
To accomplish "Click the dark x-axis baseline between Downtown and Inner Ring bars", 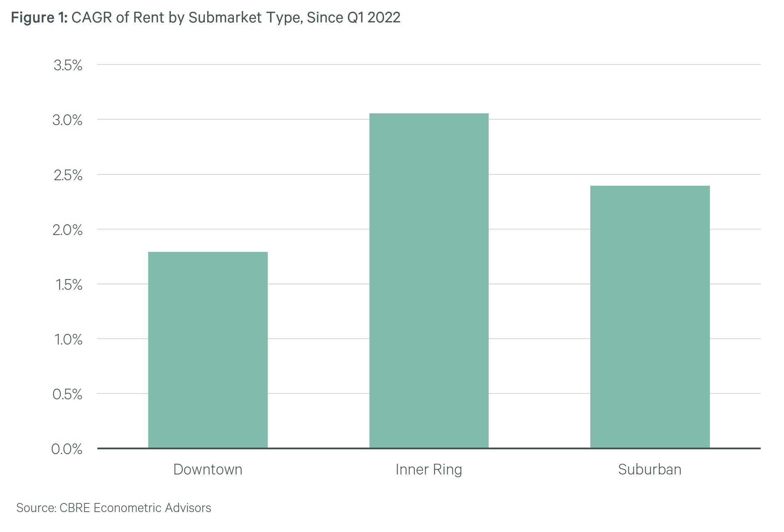I will 318,448.
